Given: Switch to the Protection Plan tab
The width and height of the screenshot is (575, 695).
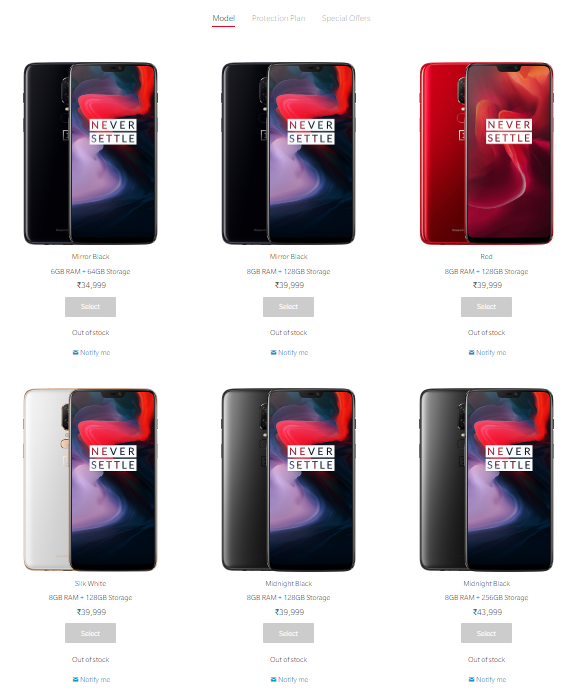Looking at the screenshot, I should point(278,18).
